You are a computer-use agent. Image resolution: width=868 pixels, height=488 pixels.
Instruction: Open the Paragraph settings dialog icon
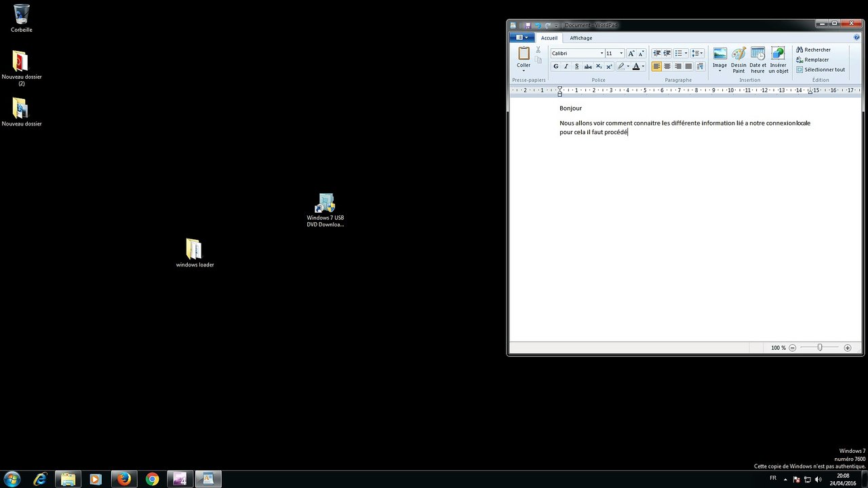pyautogui.click(x=700, y=66)
